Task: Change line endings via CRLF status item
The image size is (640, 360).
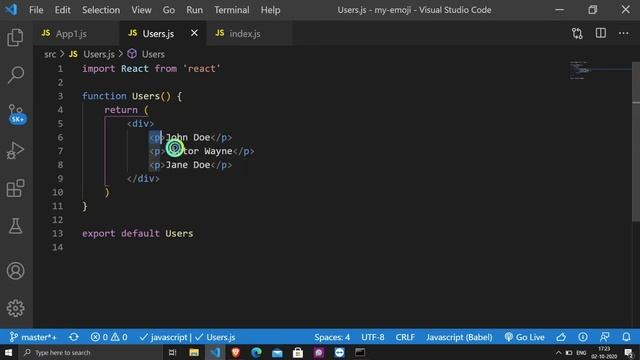Action: click(x=405, y=337)
